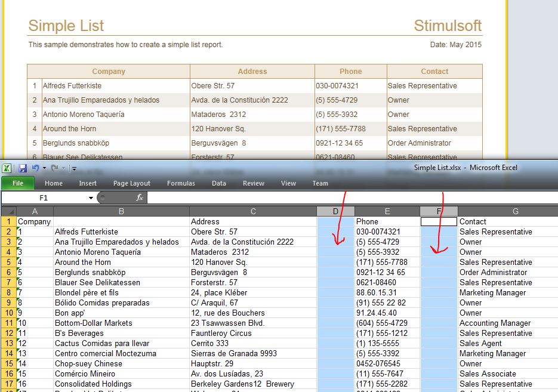This screenshot has height=392, width=558.
Task: Select row 13 header
Action: [x=8, y=344]
